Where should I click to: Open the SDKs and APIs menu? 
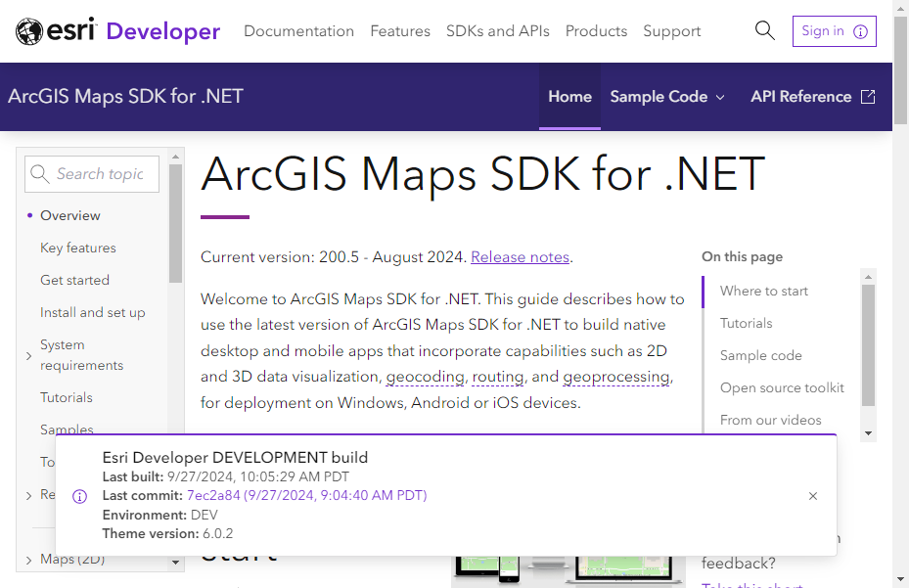click(497, 30)
